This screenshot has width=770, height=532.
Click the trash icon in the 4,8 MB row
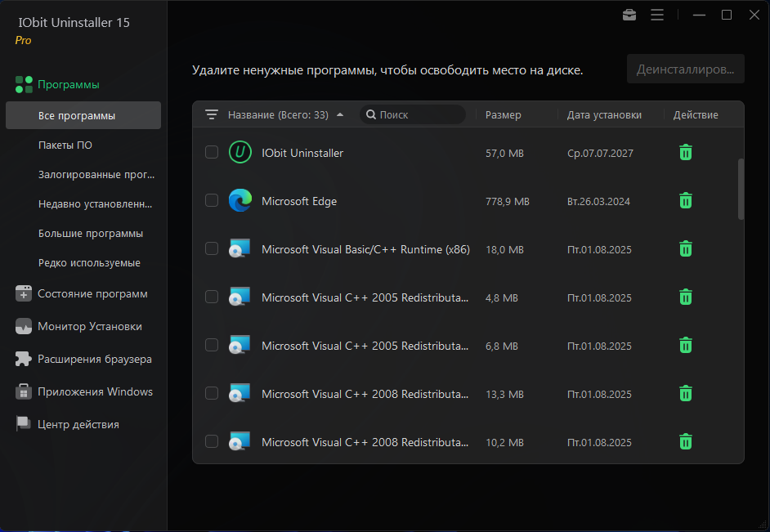tap(686, 297)
